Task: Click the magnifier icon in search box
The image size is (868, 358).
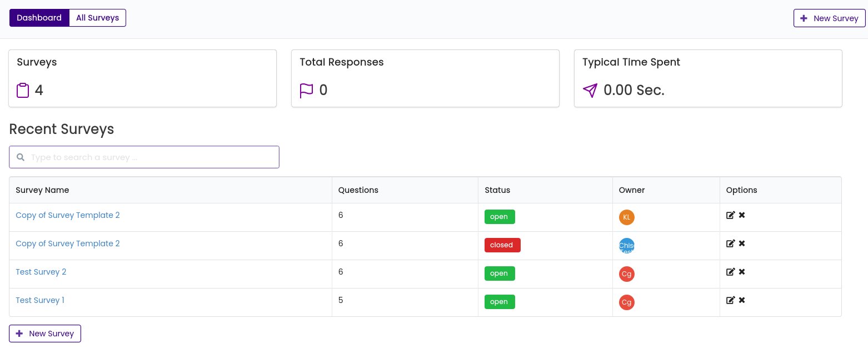Action: [21, 157]
